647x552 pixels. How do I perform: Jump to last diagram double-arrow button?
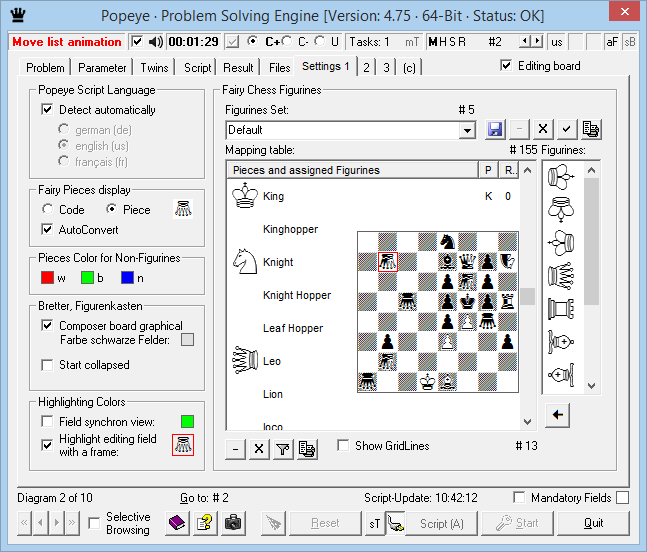(x=72, y=523)
